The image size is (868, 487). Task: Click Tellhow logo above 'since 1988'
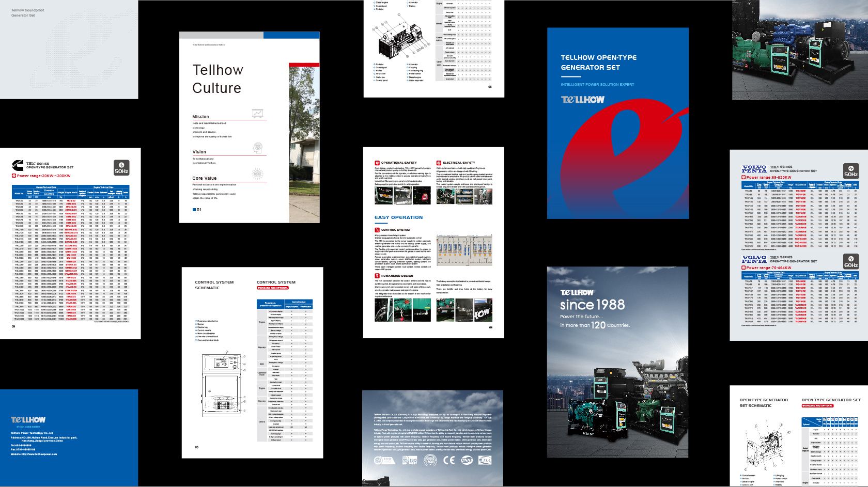point(577,292)
